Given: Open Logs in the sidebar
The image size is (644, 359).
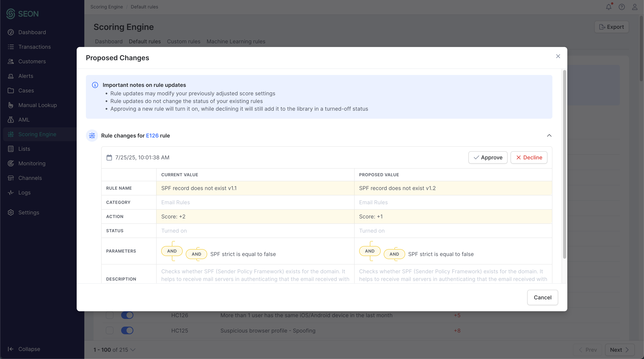Looking at the screenshot, I should tap(25, 193).
